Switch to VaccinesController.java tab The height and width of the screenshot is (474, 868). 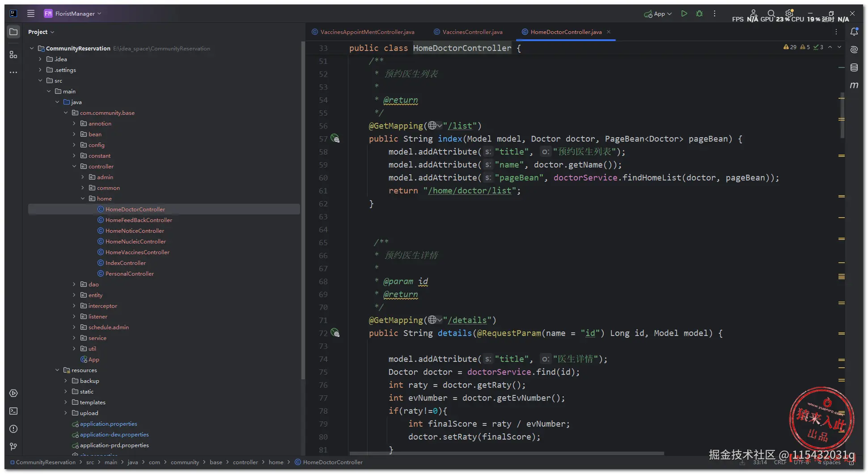click(468, 32)
